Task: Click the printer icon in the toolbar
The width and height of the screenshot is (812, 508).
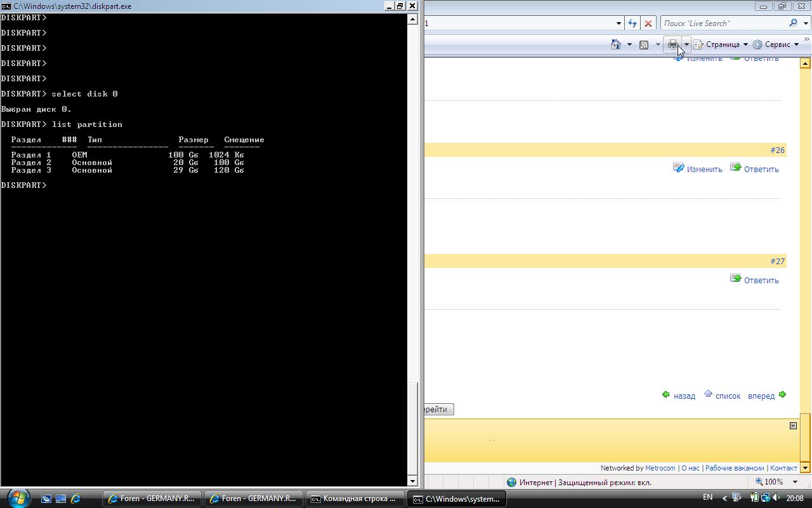Action: point(672,44)
